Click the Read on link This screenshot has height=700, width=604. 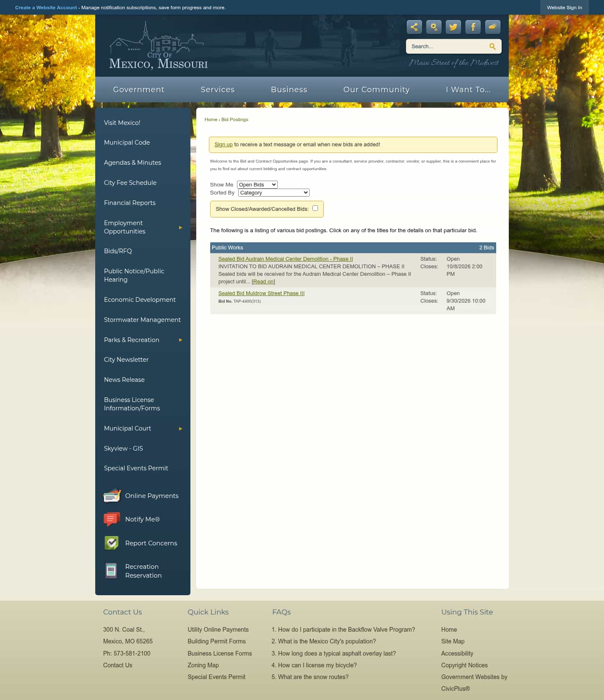[263, 282]
